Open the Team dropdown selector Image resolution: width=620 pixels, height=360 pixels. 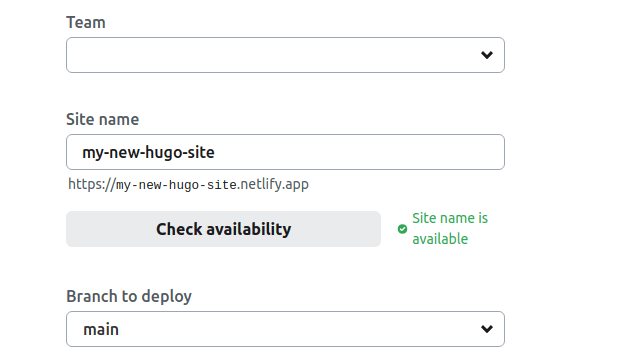coord(285,55)
